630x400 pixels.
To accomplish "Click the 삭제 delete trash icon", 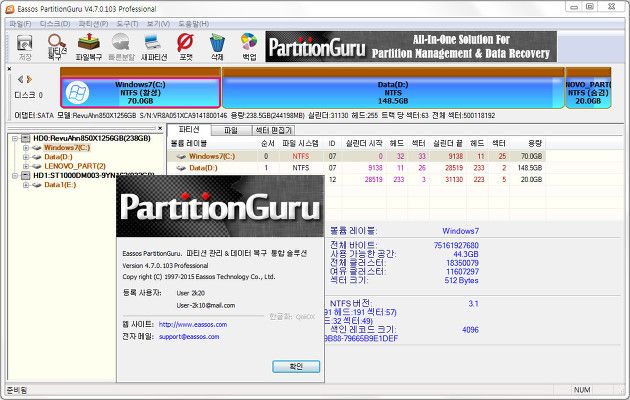I will [x=217, y=47].
